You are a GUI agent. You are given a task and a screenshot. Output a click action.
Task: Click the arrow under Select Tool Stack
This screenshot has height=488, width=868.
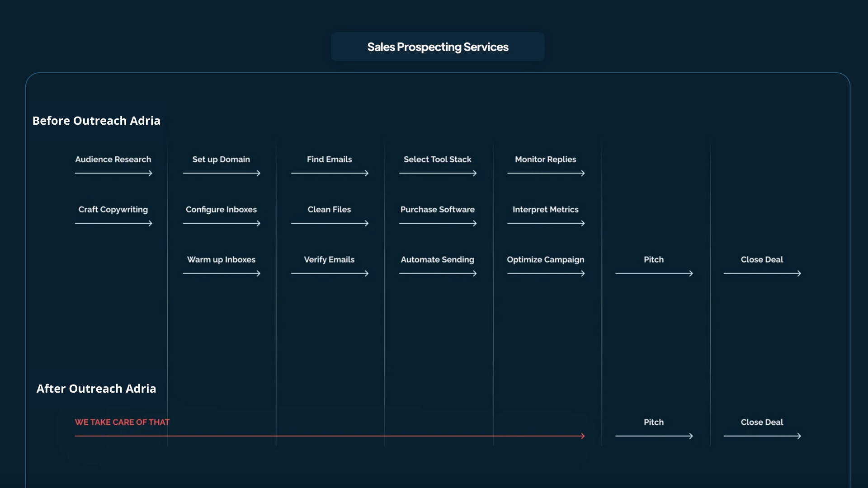pyautogui.click(x=438, y=174)
